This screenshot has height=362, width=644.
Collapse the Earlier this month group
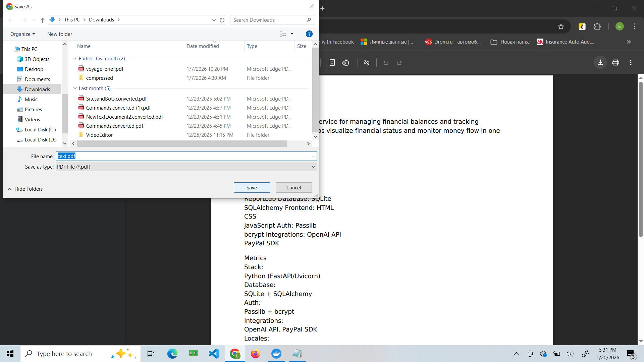[75, 58]
